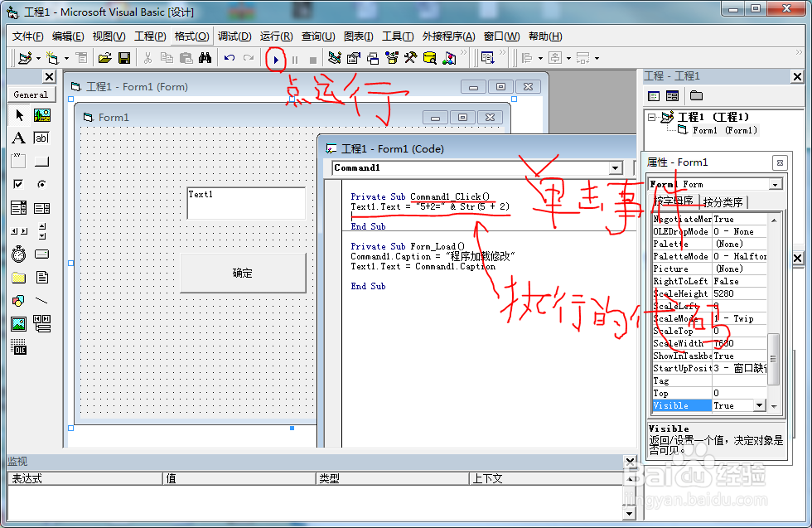This screenshot has width=812, height=528.
Task: Click the Undo arrow in the toolbar
Action: 230,58
